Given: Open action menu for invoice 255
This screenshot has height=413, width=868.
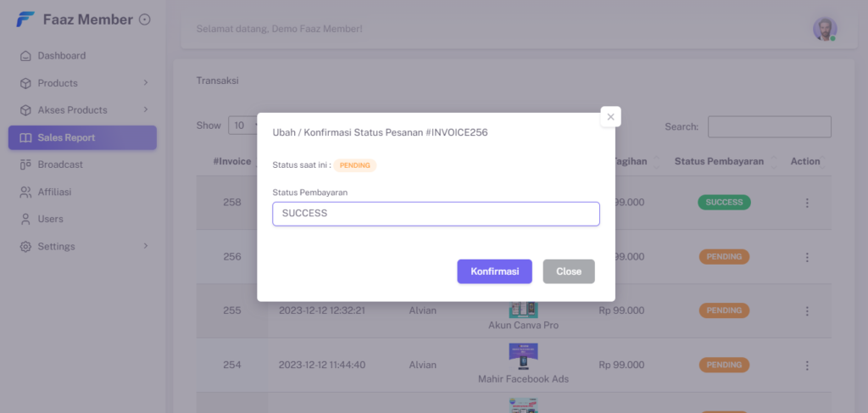Looking at the screenshot, I should 807,310.
